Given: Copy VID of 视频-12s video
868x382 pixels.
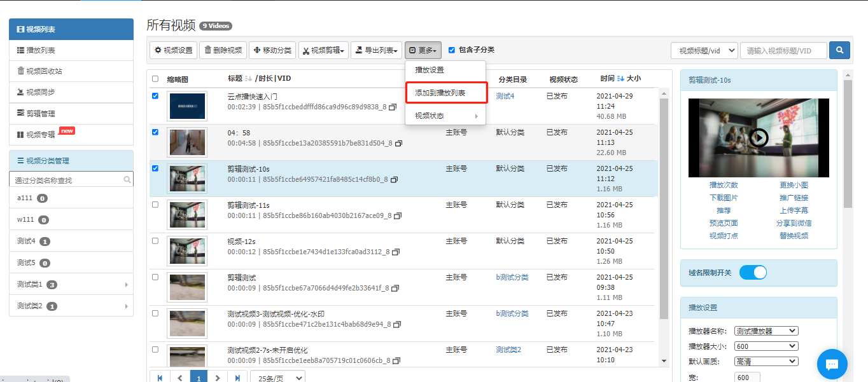Looking at the screenshot, I should click(x=396, y=252).
